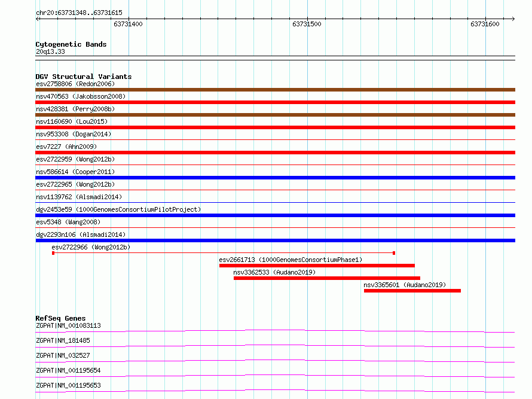Viewport: 532px width, 399px height.
Task: Click nsv1160690 (Lou2015) variant label
Action: coord(72,121)
